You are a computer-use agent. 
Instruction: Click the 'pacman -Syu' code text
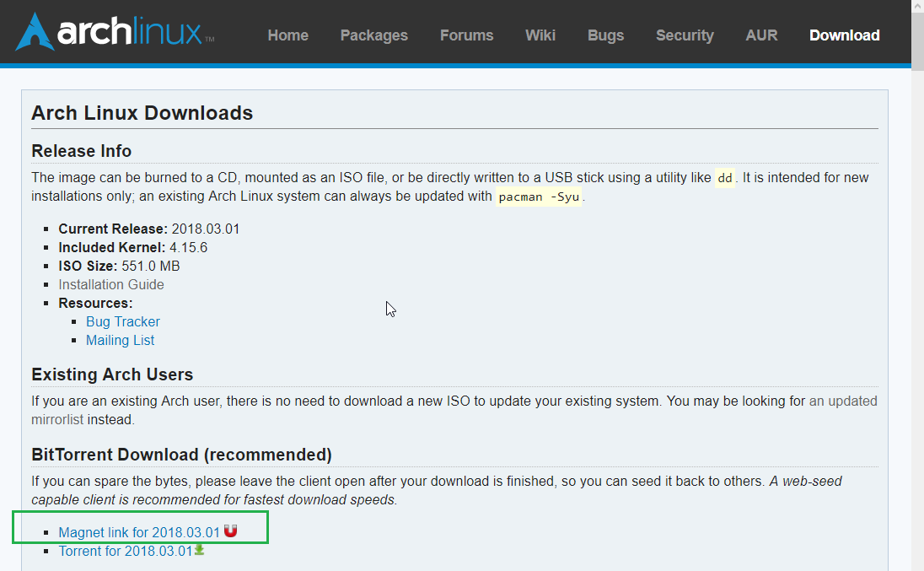coord(539,197)
